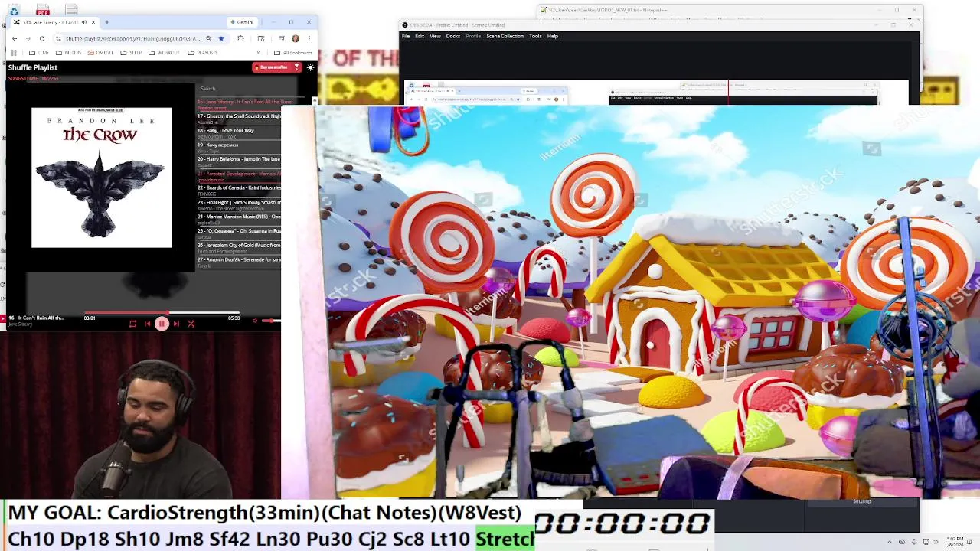Skip to the next track
The height and width of the screenshot is (551, 980).
(x=176, y=324)
